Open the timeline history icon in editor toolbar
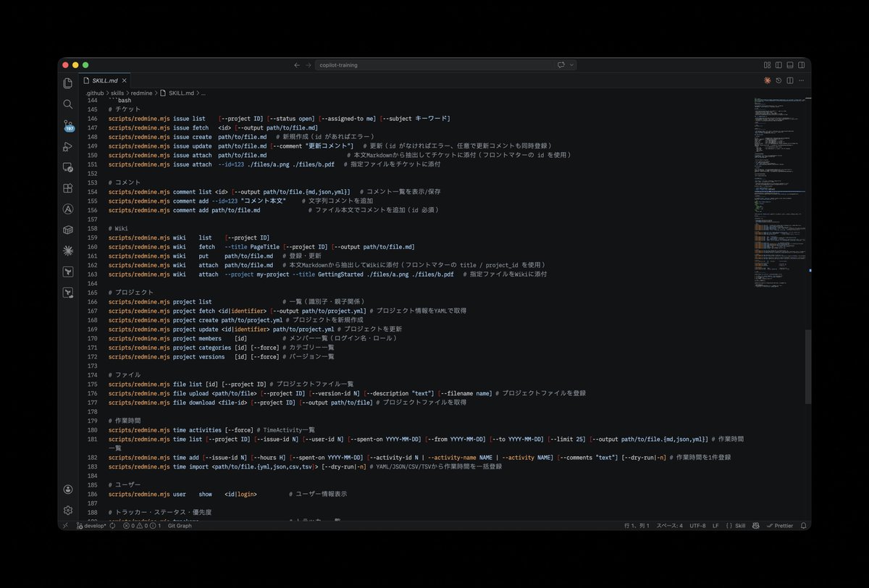Image resolution: width=869 pixels, height=588 pixels. 778,80
